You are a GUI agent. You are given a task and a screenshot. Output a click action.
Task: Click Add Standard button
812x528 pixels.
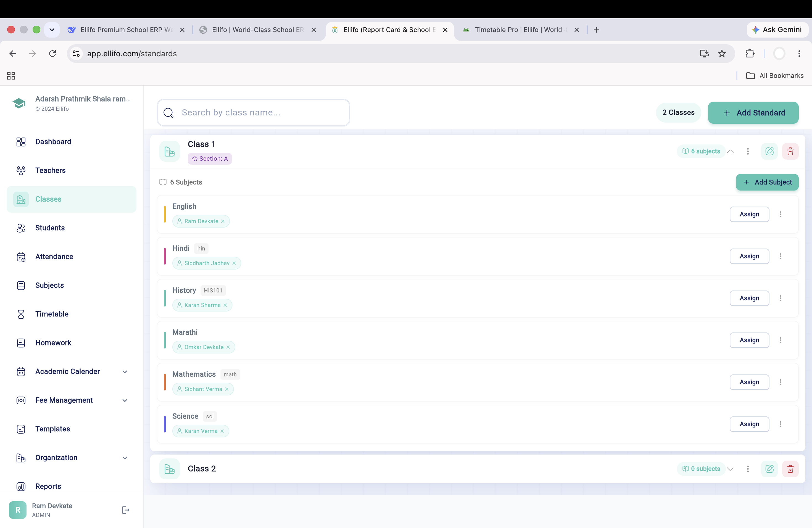pyautogui.click(x=753, y=113)
